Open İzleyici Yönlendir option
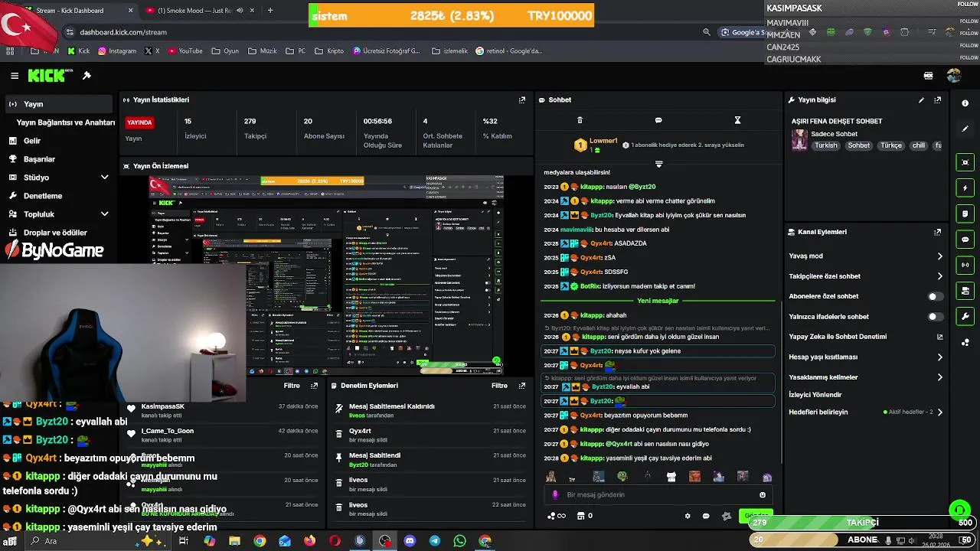Image resolution: width=980 pixels, height=551 pixels. 815,395
